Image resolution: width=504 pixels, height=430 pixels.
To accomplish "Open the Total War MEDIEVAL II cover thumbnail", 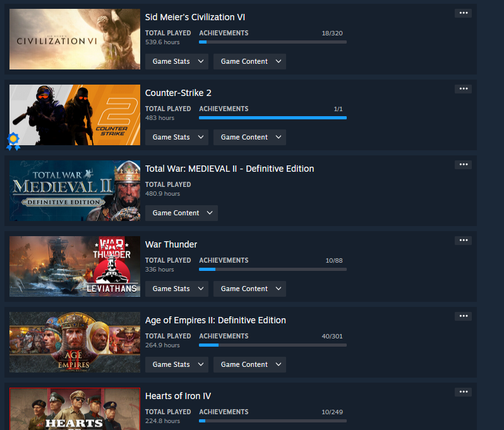I will click(x=75, y=191).
